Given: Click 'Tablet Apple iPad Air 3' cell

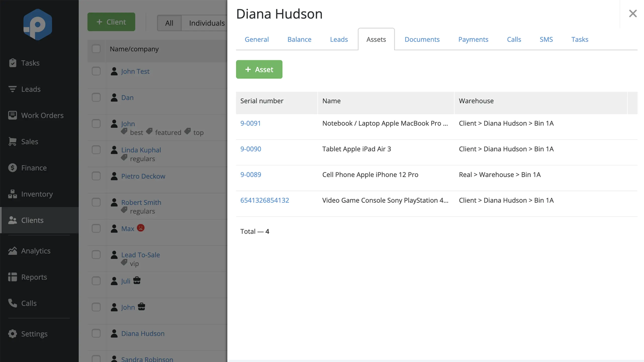Looking at the screenshot, I should tap(357, 149).
